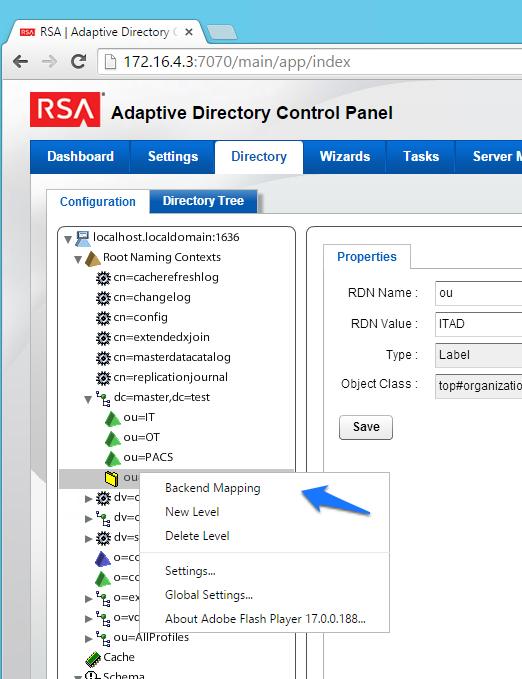Click the browser Forward arrow

click(x=49, y=62)
